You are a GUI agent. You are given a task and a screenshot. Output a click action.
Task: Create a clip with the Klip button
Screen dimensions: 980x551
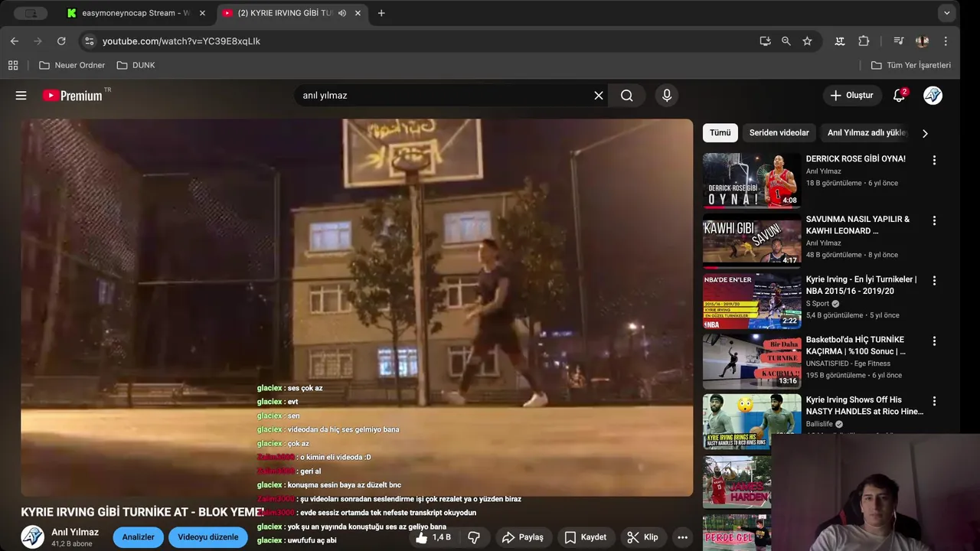[642, 537]
